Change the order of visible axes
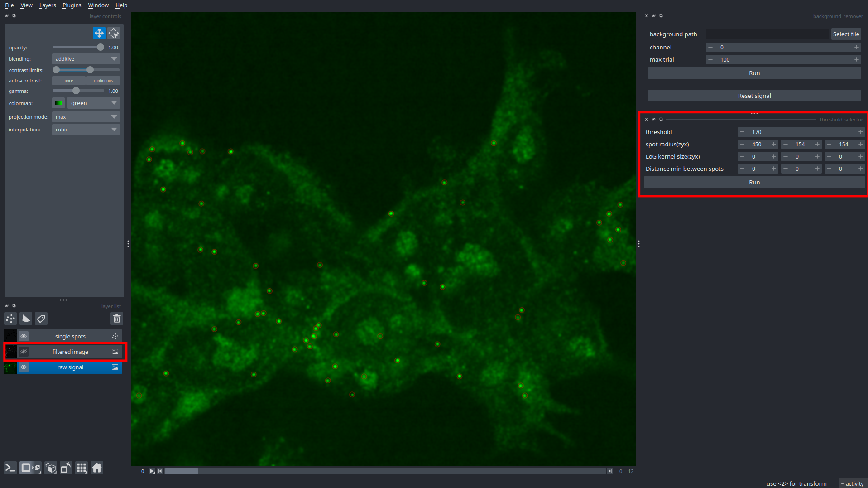 51,468
